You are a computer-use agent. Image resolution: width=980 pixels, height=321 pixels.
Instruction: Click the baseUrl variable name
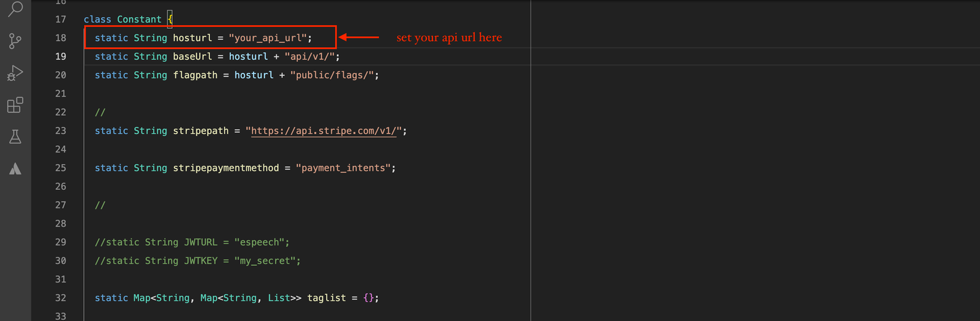[x=192, y=56]
